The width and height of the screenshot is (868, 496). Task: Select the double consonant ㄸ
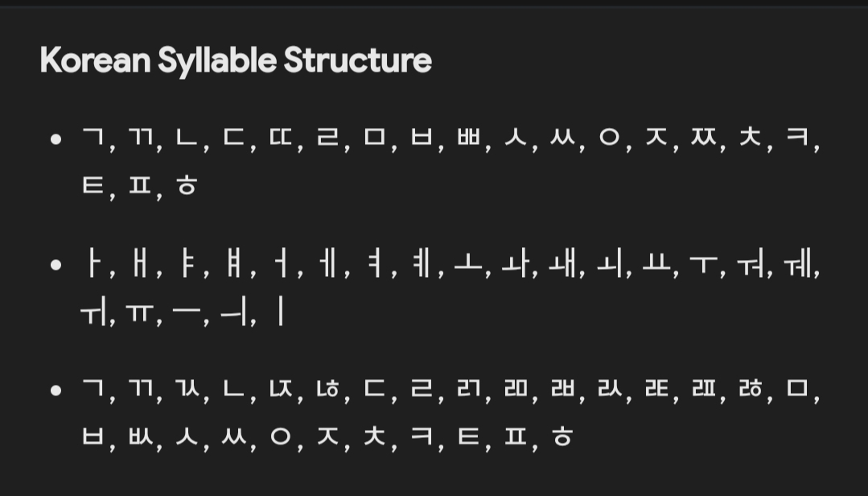pos(281,136)
